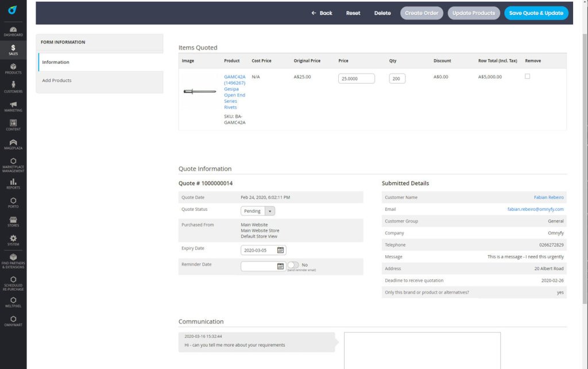Click the Quote # 1000000014 heading
588x369 pixels.
point(206,183)
